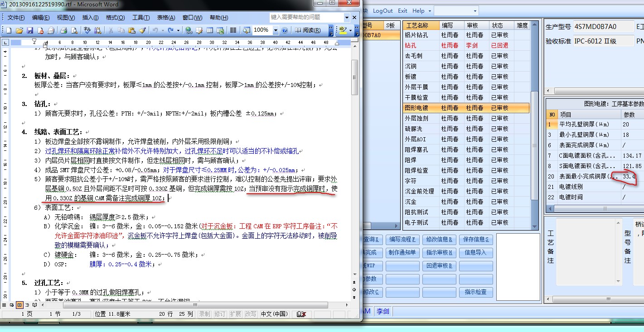Click the ruler tab-stop type selector
644x332 pixels.
point(5,43)
